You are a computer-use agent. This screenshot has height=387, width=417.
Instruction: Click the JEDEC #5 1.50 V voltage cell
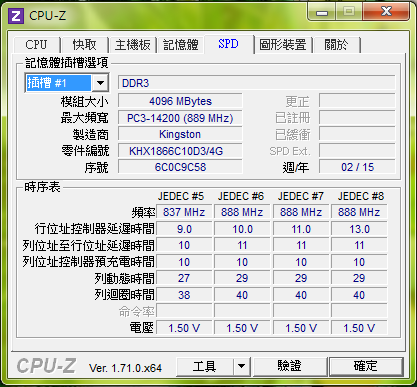[184, 328]
